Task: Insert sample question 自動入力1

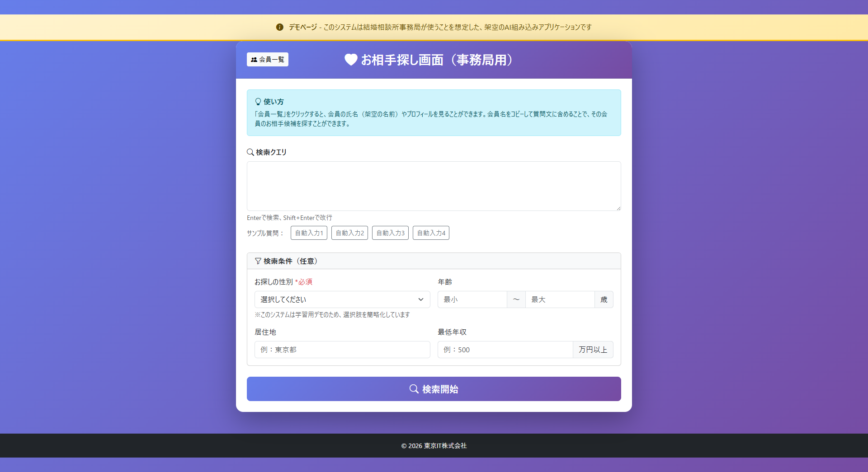Action: tap(309, 233)
